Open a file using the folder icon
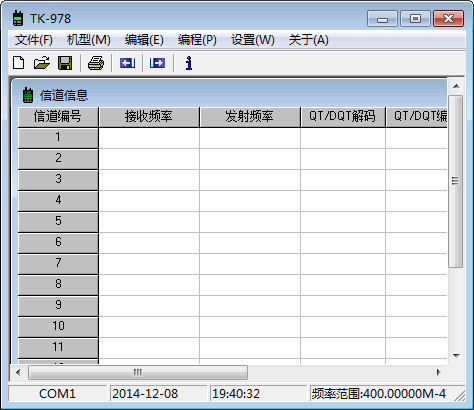The image size is (474, 410). [x=42, y=63]
